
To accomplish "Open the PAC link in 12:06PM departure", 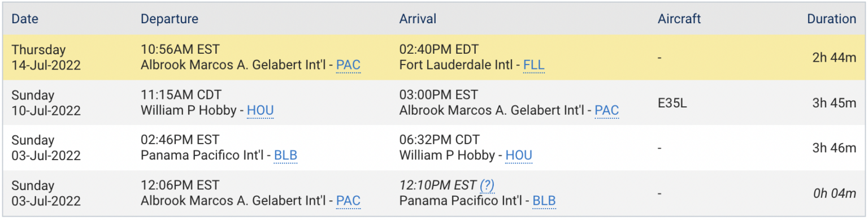I will coord(348,201).
